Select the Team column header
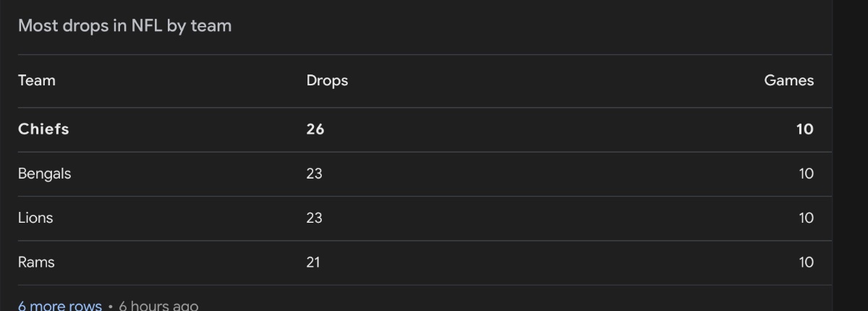The image size is (868, 311). tap(36, 80)
